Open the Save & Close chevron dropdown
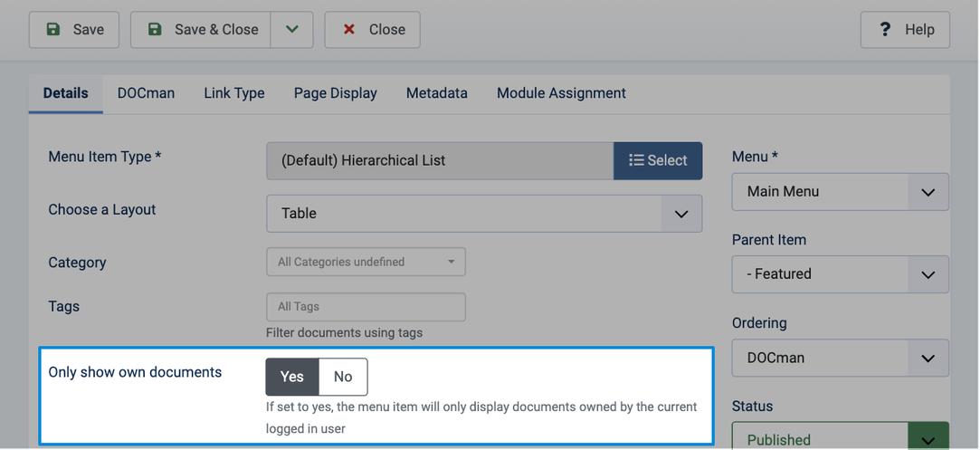 pyautogui.click(x=292, y=29)
